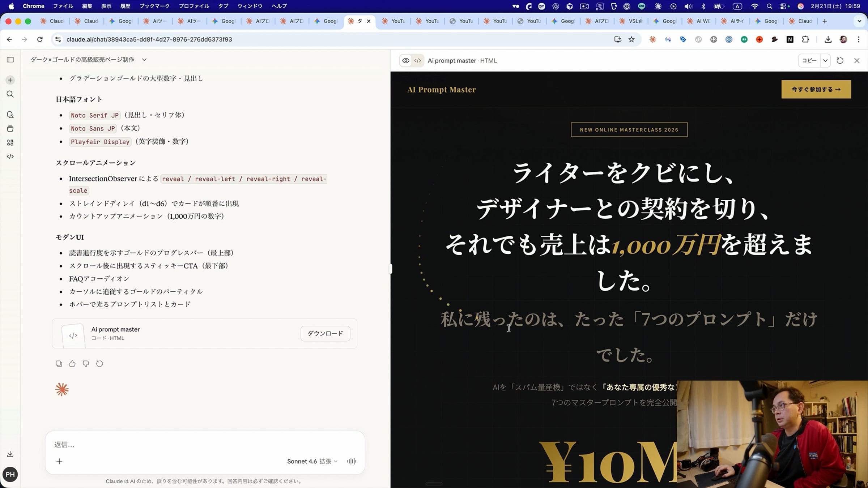Switch artifact to code view toggle
This screenshot has height=488, width=868.
click(x=418, y=61)
